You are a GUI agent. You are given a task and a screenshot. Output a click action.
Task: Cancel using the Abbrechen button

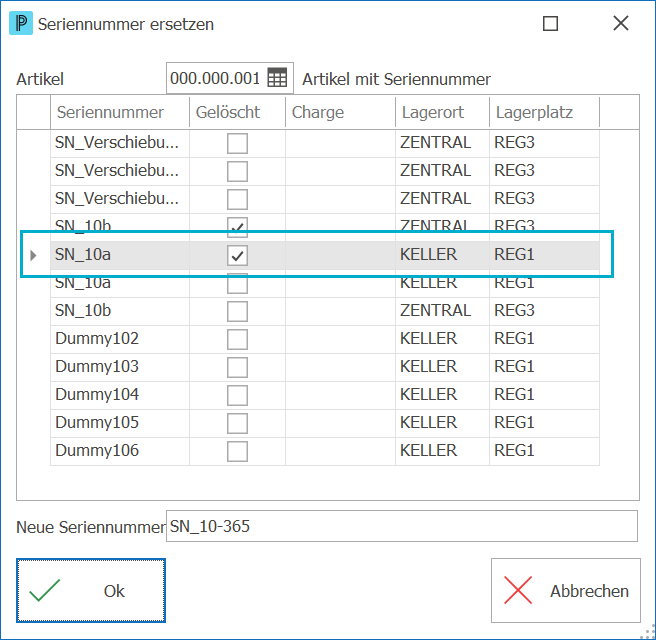click(x=566, y=591)
